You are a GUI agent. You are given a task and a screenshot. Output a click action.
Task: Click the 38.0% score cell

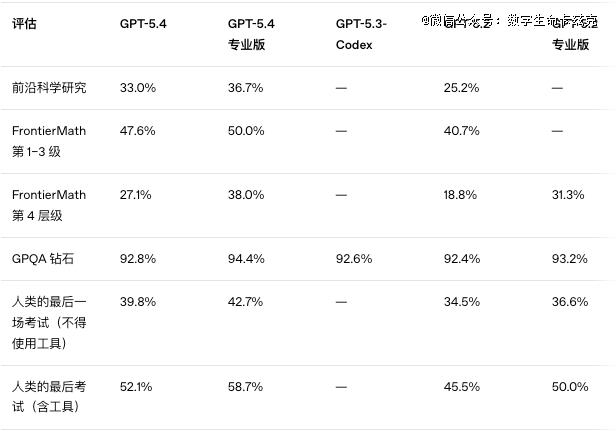click(x=246, y=195)
